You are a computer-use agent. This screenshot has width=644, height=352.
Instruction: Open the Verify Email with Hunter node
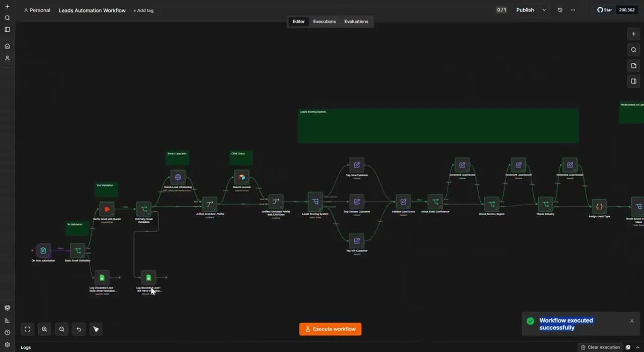[107, 209]
